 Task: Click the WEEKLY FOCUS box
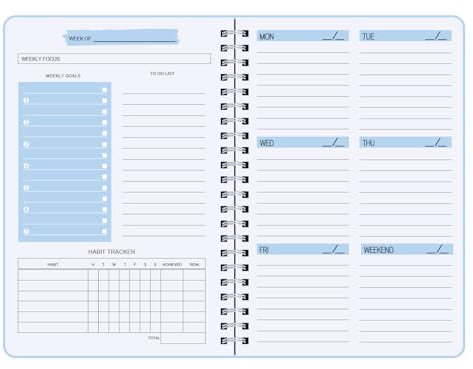(x=114, y=59)
